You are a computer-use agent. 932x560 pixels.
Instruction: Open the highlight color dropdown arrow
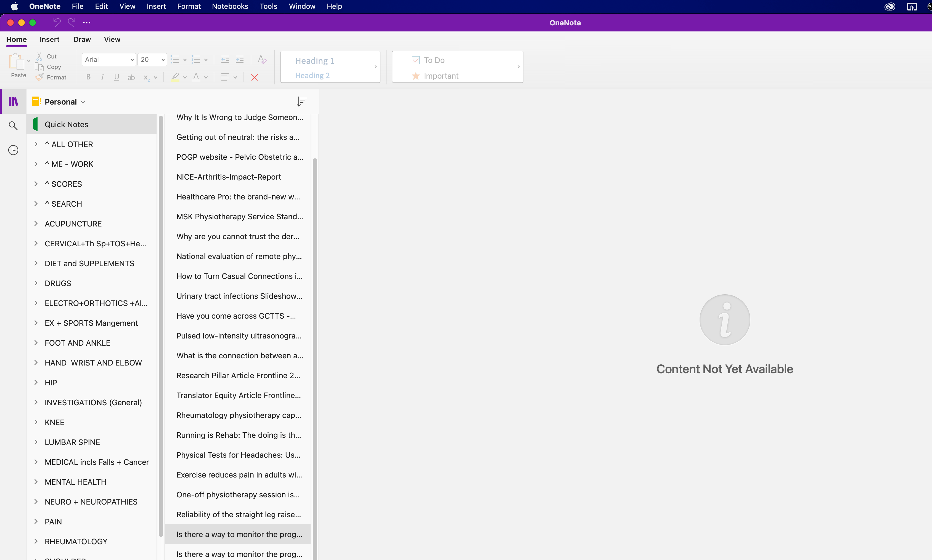[x=185, y=77]
